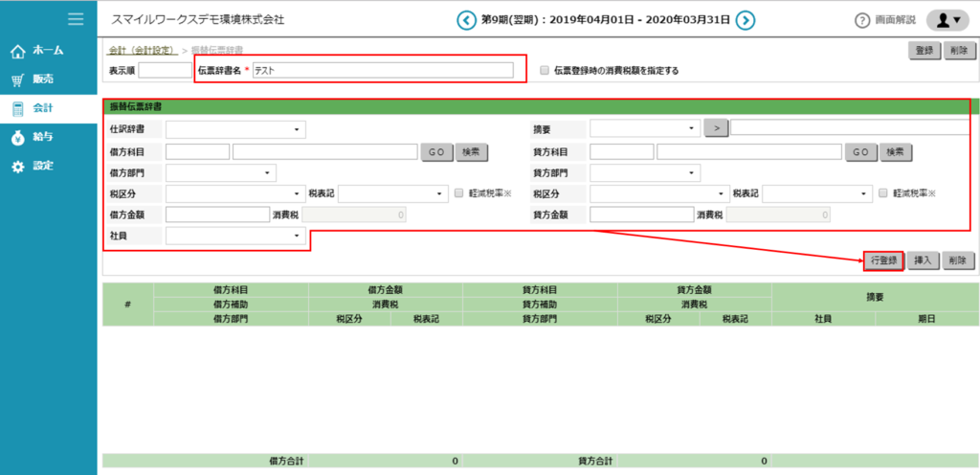Viewport: 980px width, 475px height.
Task: Click 検索 button for 借方科目
Action: click(x=472, y=152)
